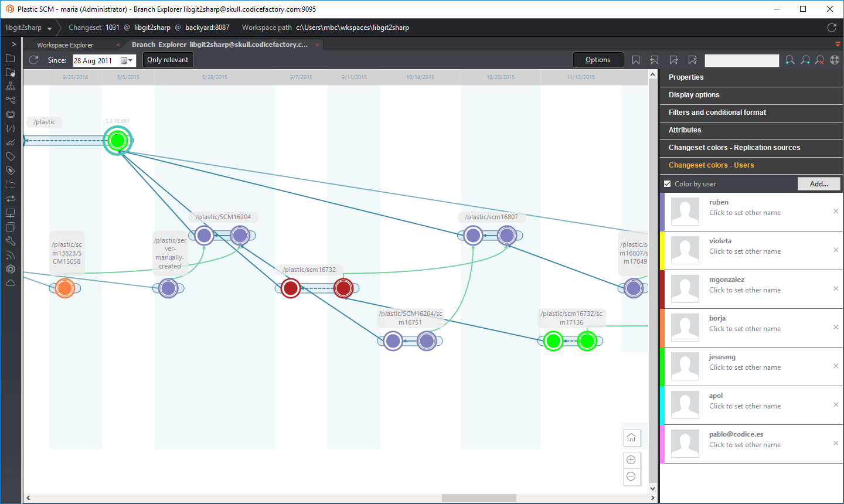Select the /plastic/scm16732 branch label
The width and height of the screenshot is (844, 504).
pyautogui.click(x=309, y=270)
